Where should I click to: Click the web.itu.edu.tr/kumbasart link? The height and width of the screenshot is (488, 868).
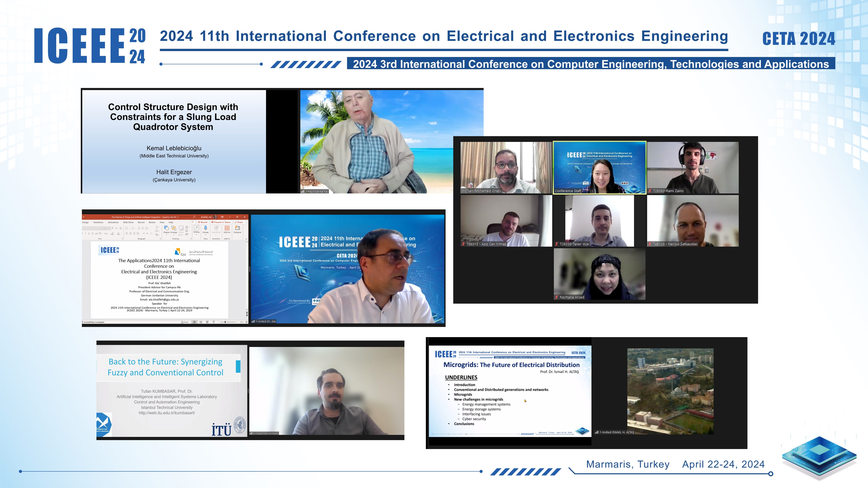pos(167,413)
